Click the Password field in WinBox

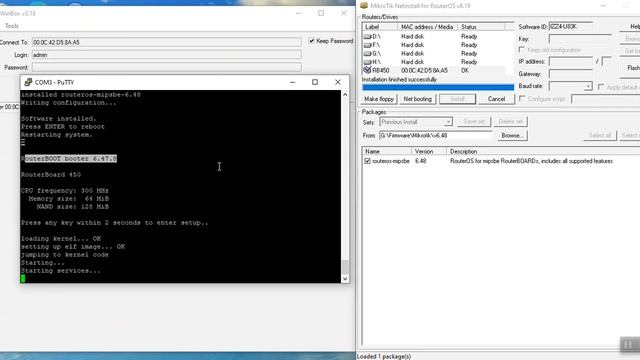[167, 67]
